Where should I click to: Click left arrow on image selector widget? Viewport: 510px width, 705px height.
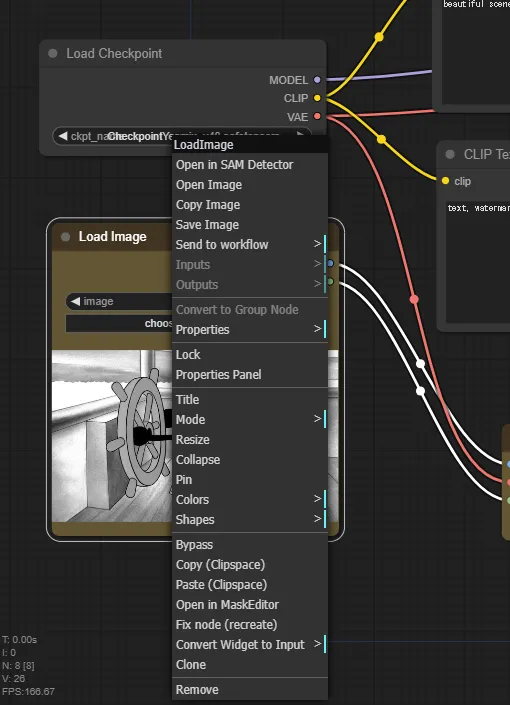(x=76, y=301)
